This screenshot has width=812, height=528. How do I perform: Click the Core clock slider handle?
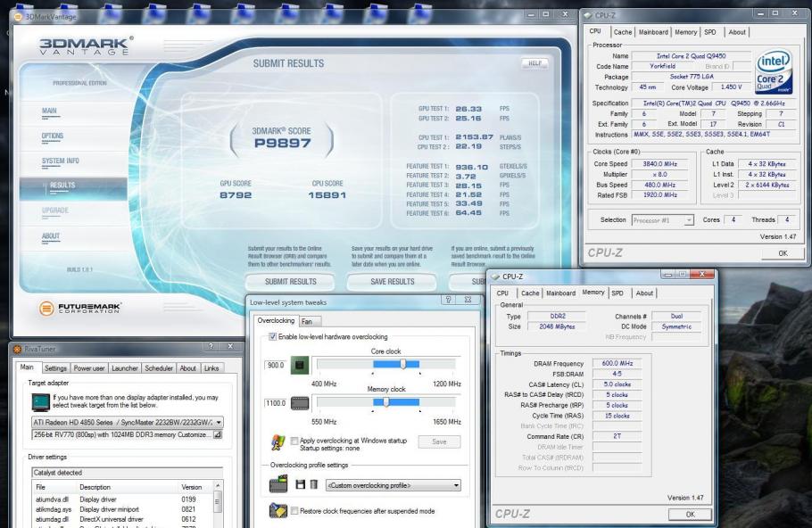tap(403, 365)
